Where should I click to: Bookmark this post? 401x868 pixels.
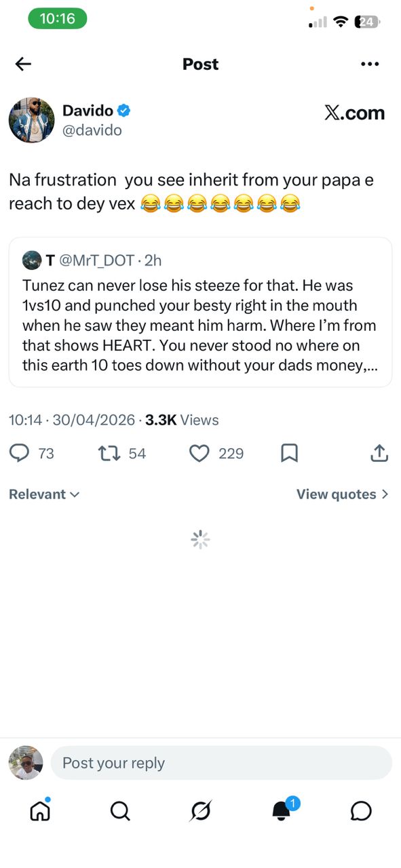coord(289,453)
